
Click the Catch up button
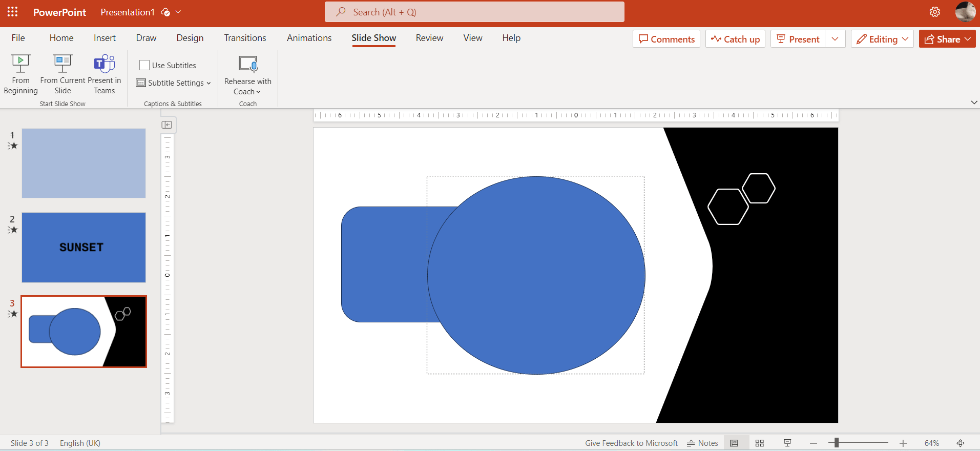[x=735, y=39]
